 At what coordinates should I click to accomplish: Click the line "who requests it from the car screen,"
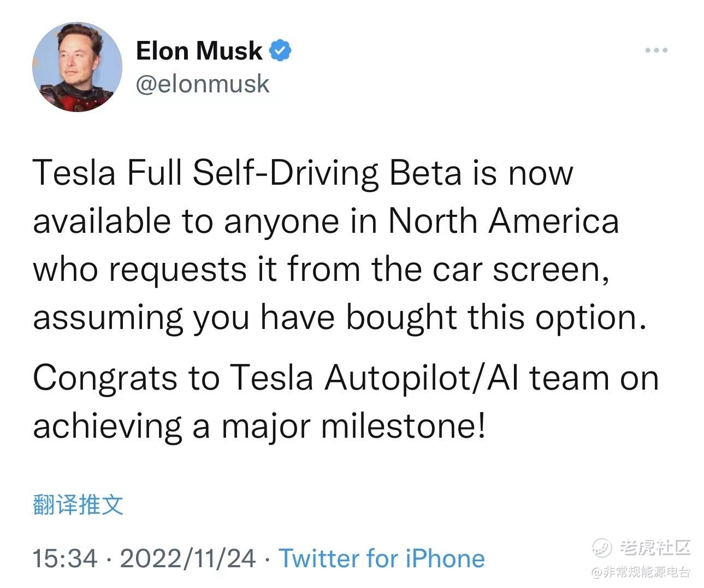click(322, 269)
